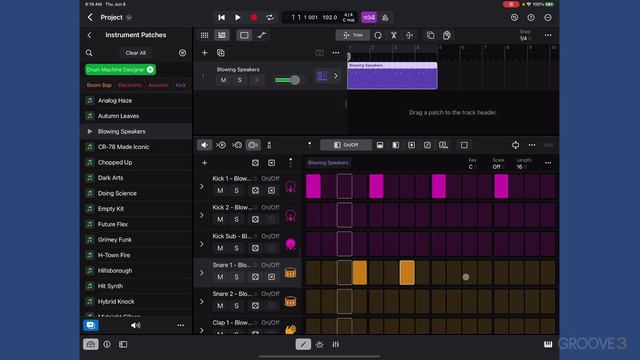Select Kick category filter
Viewport: 640px width, 360px height.
pos(180,85)
